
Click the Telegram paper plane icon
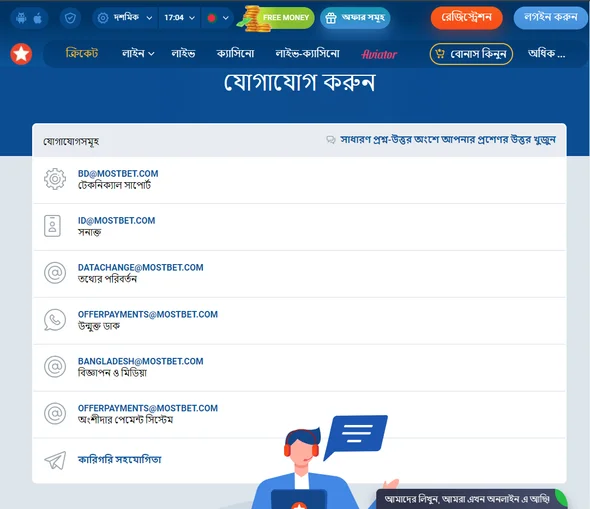[55, 460]
